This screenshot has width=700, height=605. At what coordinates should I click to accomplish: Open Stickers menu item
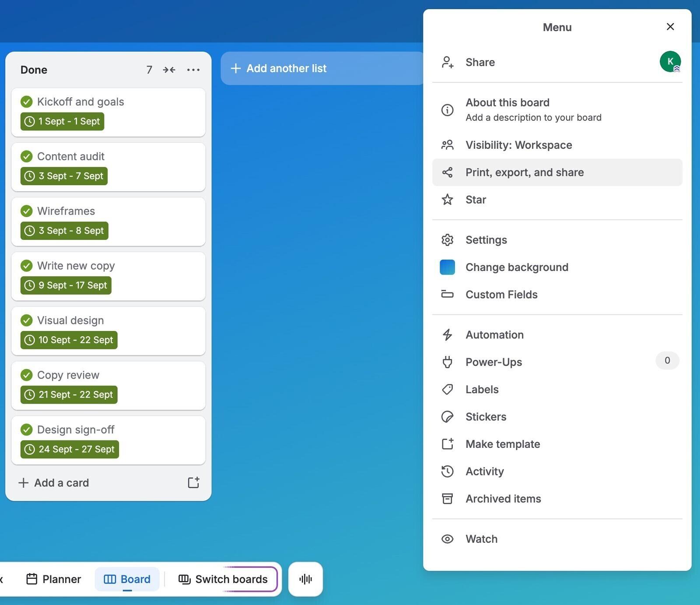point(557,417)
